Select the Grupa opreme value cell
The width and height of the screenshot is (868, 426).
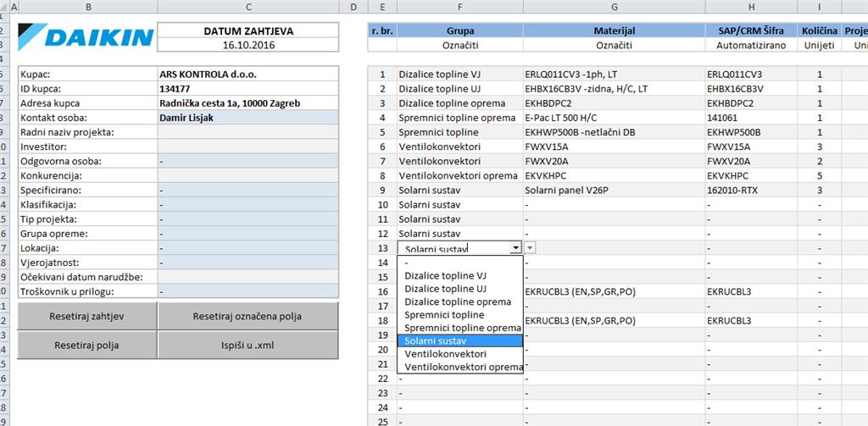point(248,233)
